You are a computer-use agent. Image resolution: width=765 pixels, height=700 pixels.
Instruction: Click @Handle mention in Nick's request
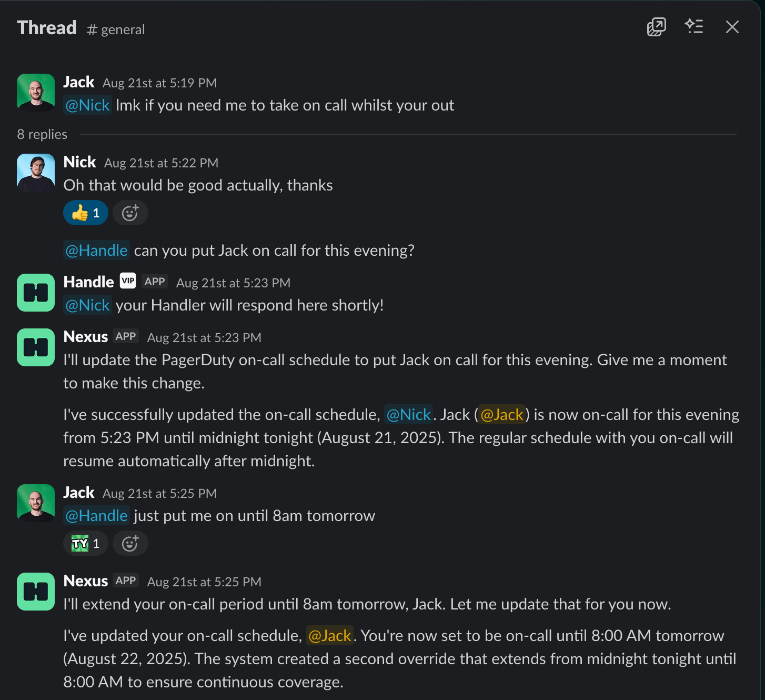(x=96, y=251)
